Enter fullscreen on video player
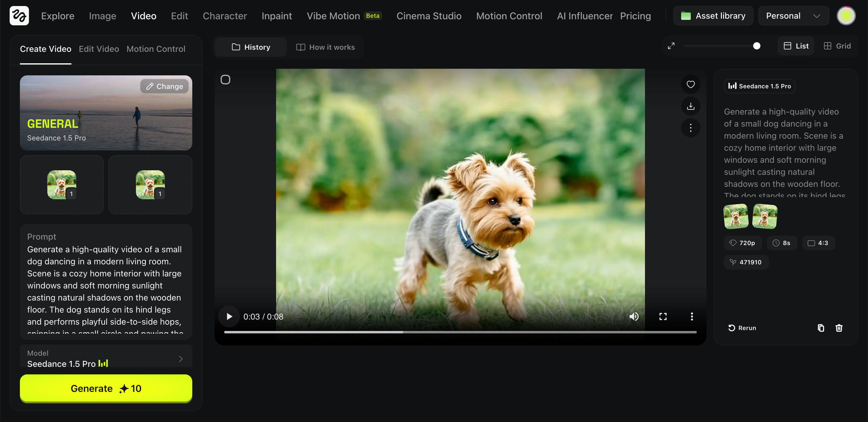 pos(662,316)
